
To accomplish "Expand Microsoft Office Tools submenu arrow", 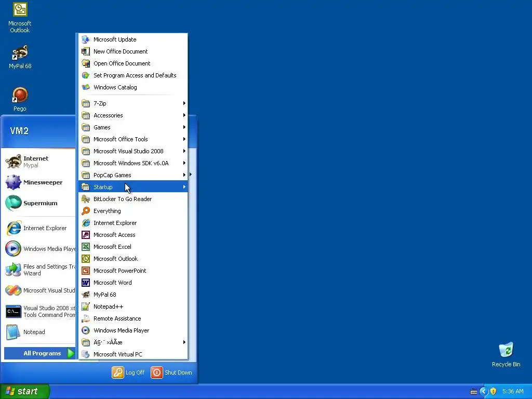I will (x=184, y=139).
